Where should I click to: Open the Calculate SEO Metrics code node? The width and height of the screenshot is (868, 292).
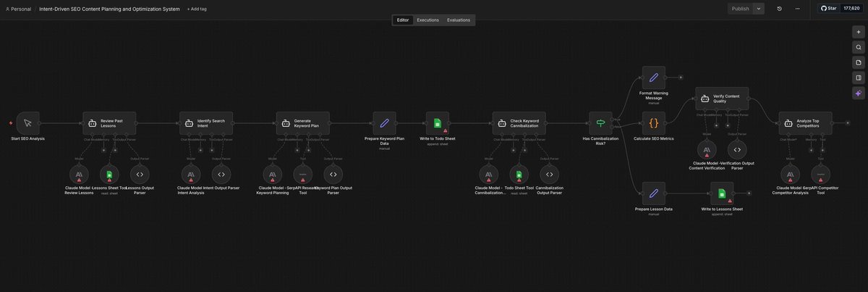tap(654, 123)
